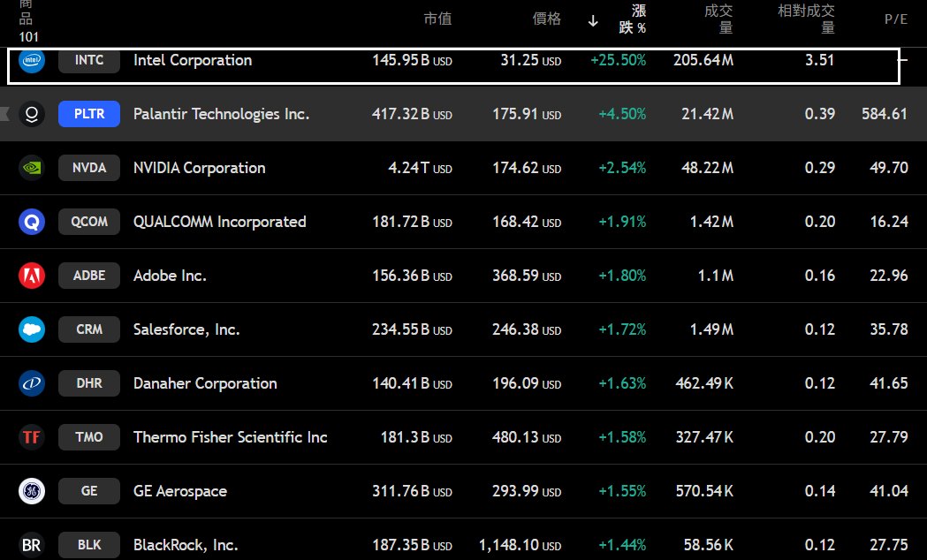The width and height of the screenshot is (927, 560).
Task: Click the QUALCOMM logo icon
Action: coord(32,223)
